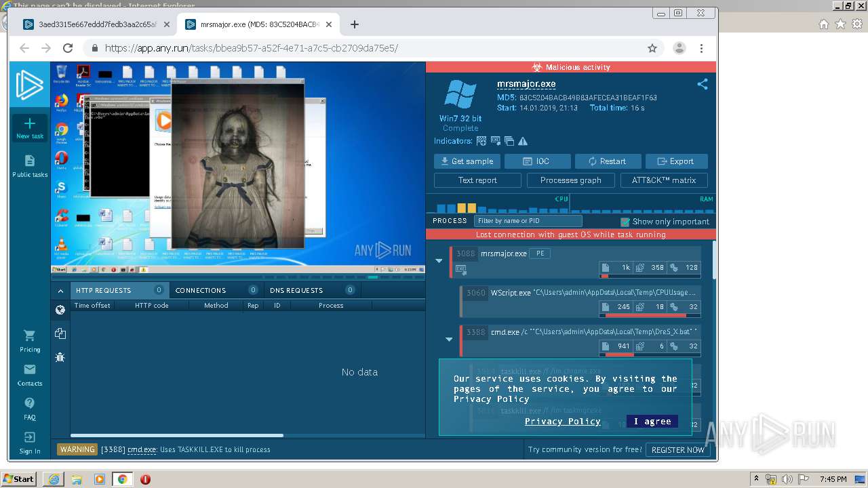Screen dimensions: 868x488
Task: Click the screenshot timeline strip below preview
Action: click(x=237, y=277)
